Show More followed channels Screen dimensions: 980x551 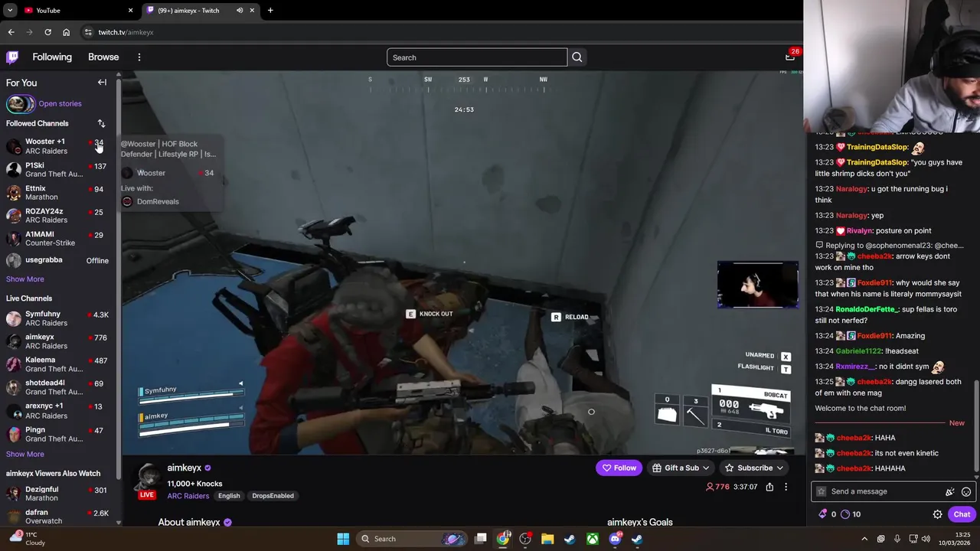[25, 279]
